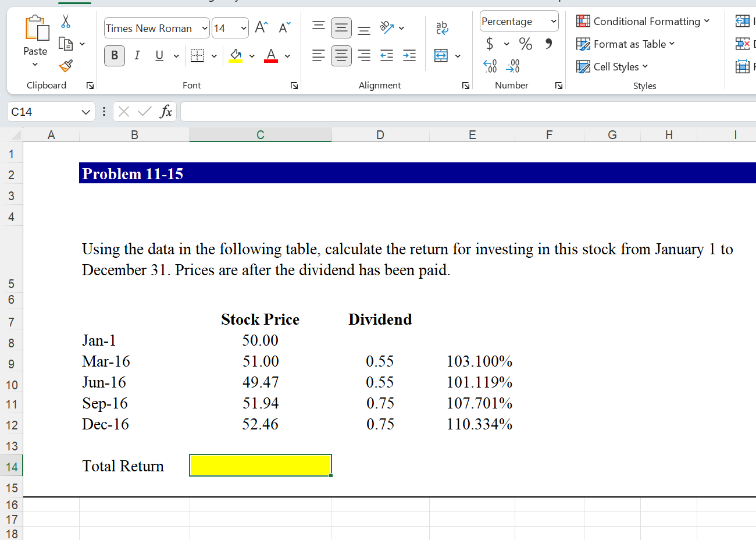
Task: Open the Number Format dropdown showing Percentage
Action: 518,21
